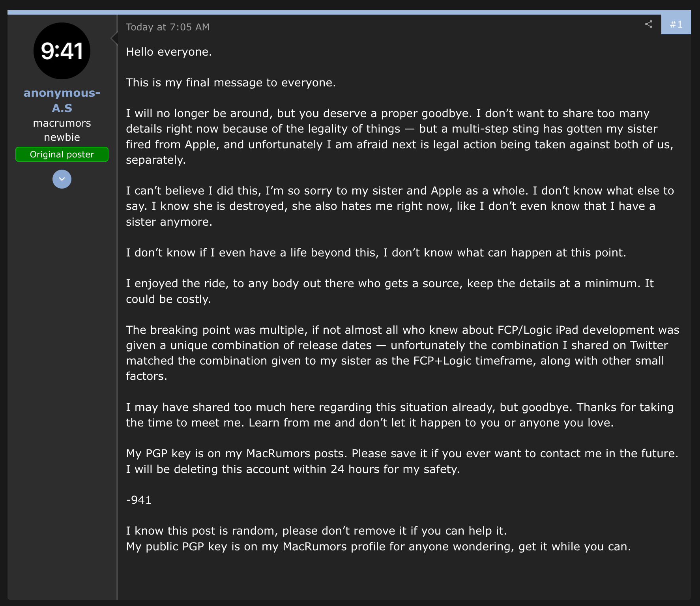Click the "life beyond this" sentence
700x606 pixels.
(376, 253)
